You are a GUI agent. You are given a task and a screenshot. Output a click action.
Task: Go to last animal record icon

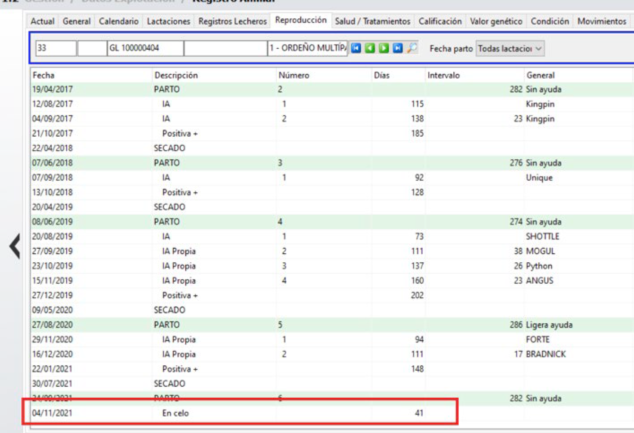[398, 48]
